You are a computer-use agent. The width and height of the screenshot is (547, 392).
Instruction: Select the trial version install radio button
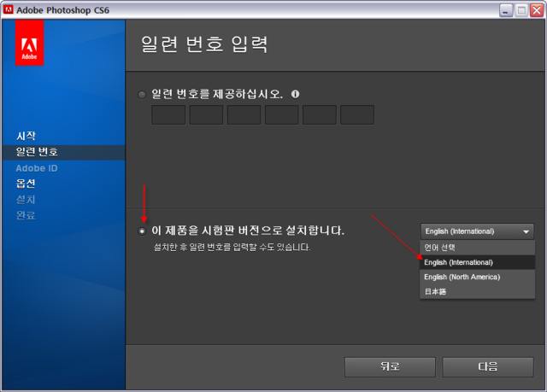[142, 231]
